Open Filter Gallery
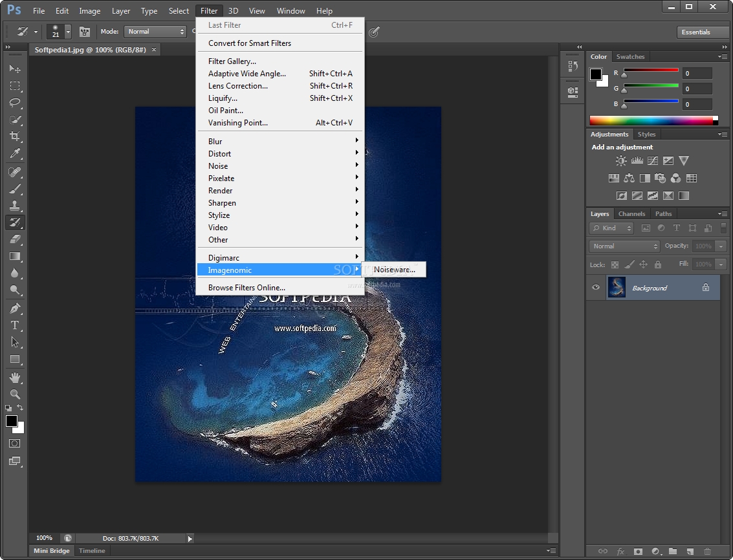 coord(280,61)
